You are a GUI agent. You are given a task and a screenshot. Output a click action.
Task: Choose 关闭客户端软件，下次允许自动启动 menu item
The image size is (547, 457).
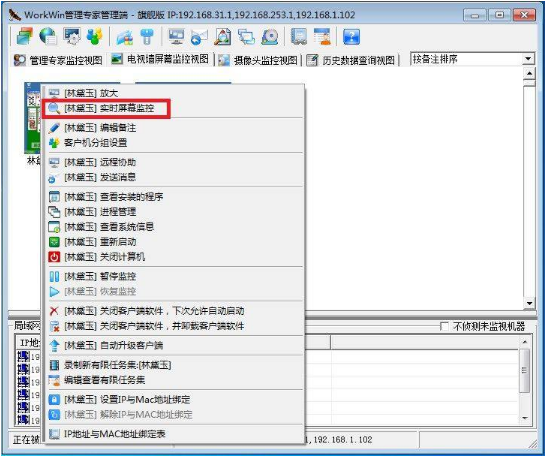click(173, 311)
